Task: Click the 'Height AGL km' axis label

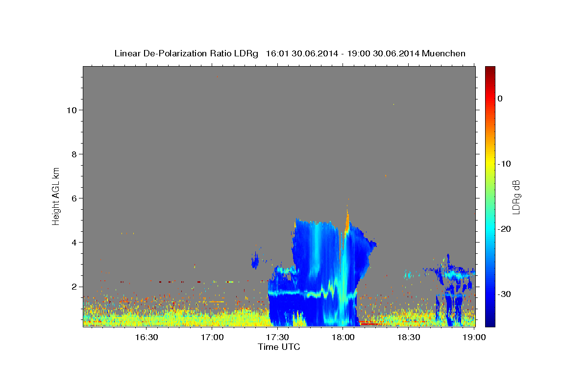Action: click(x=56, y=196)
